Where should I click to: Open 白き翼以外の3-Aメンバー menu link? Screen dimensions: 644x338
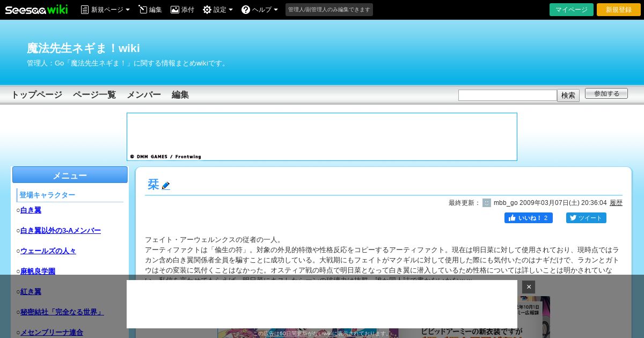(61, 231)
